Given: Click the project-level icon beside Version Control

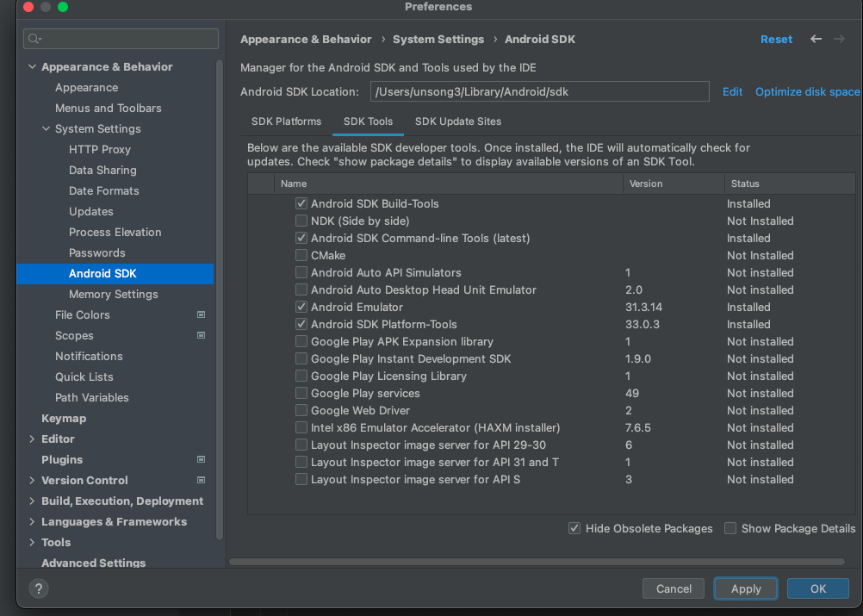Looking at the screenshot, I should (x=201, y=480).
